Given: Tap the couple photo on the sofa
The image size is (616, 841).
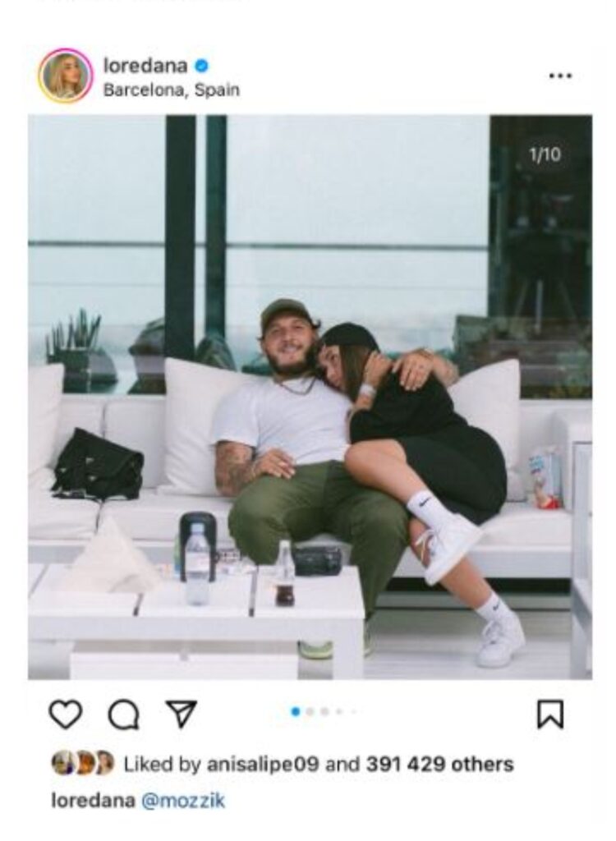Looking at the screenshot, I should (310, 397).
